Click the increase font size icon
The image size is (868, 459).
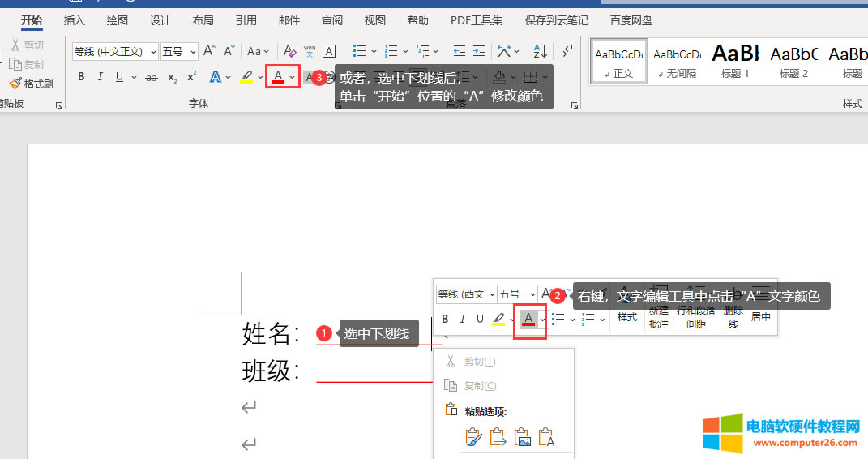point(209,51)
